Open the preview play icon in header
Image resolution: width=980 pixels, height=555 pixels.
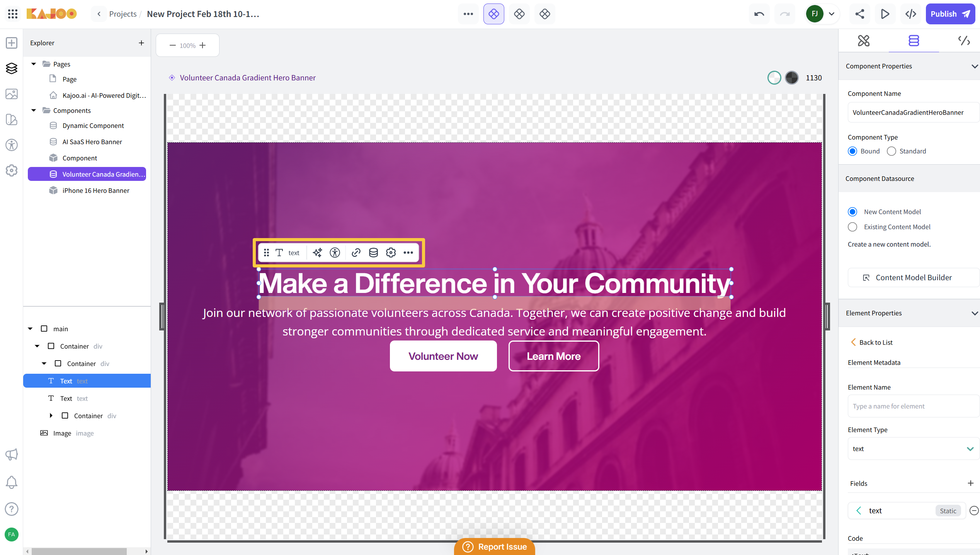(x=885, y=14)
